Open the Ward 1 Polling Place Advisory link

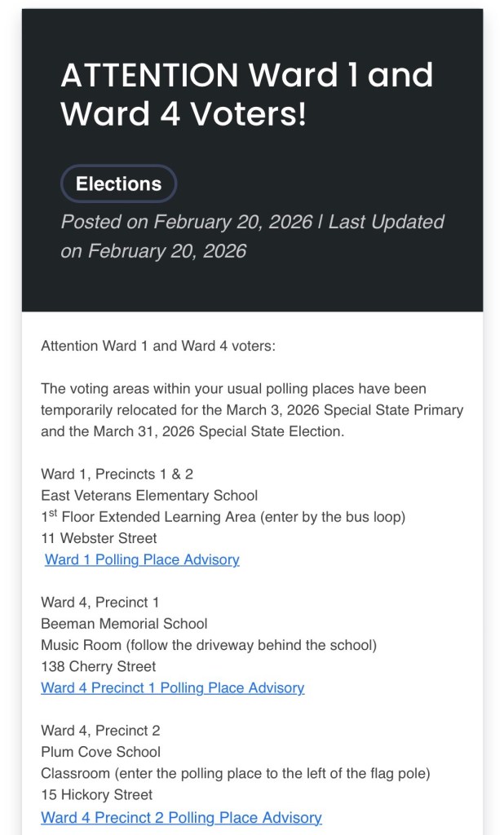click(x=142, y=559)
